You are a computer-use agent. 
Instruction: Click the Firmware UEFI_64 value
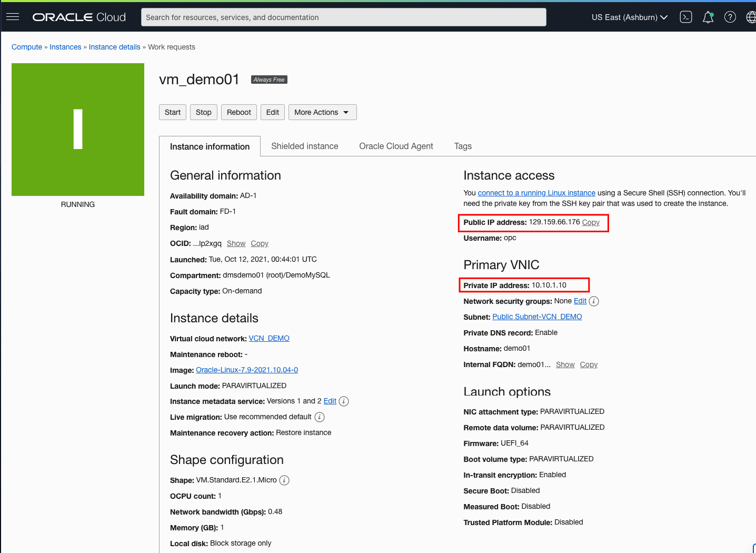coord(514,443)
